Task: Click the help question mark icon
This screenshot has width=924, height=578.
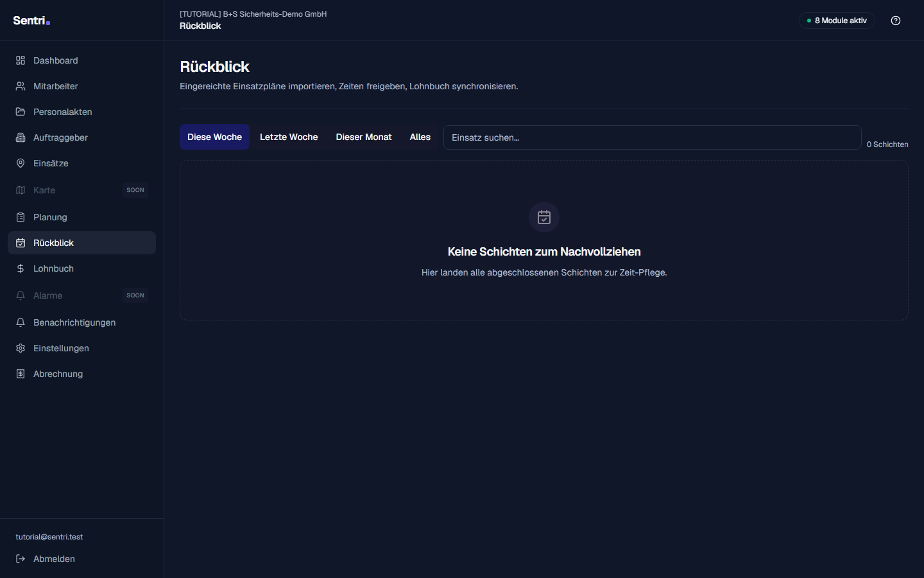Action: click(x=896, y=21)
